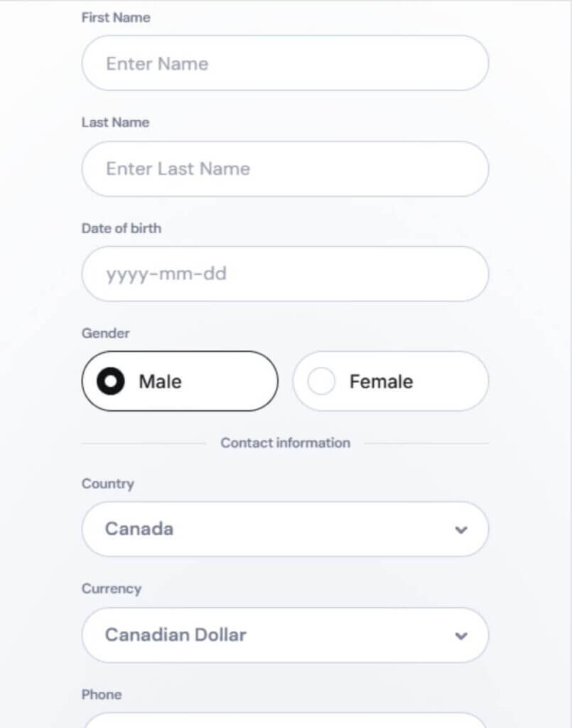
Task: Click the 'Currency' field label
Action: pos(112,589)
